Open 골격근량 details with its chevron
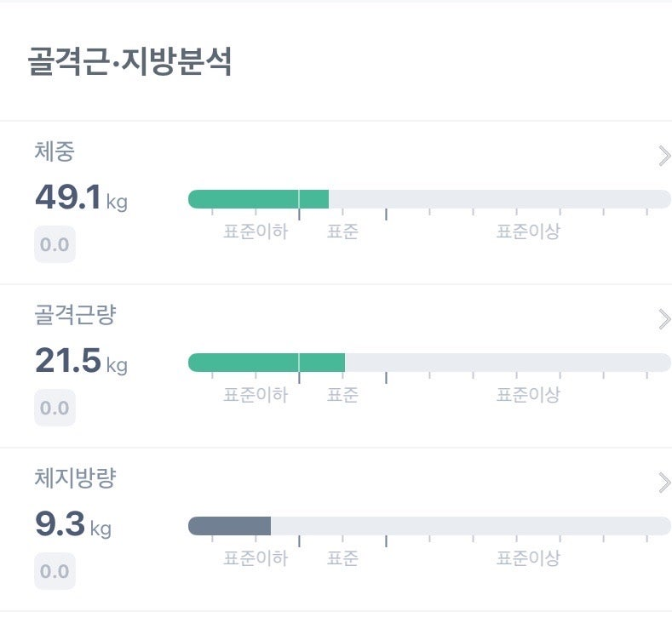This screenshot has width=672, height=623. click(663, 319)
